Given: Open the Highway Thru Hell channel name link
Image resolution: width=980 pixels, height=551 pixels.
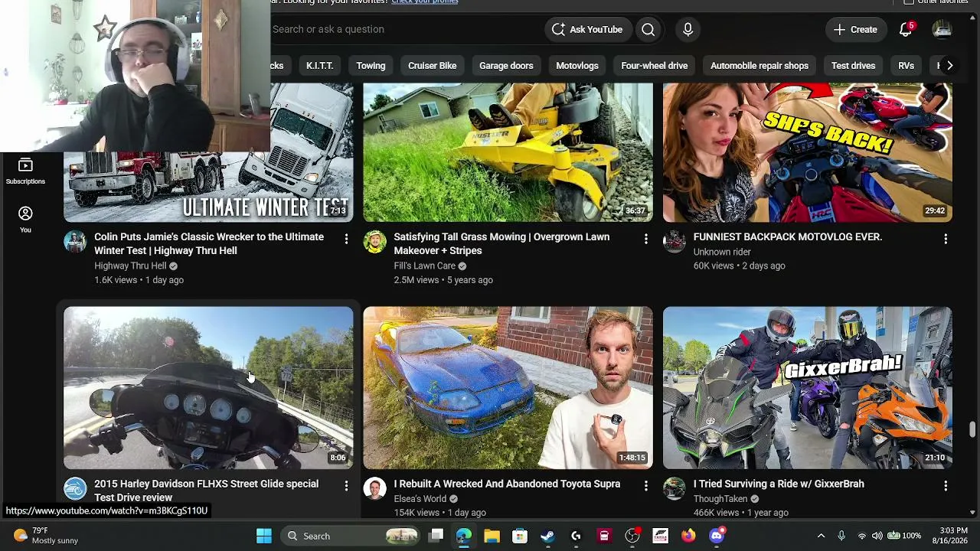Looking at the screenshot, I should point(130,266).
